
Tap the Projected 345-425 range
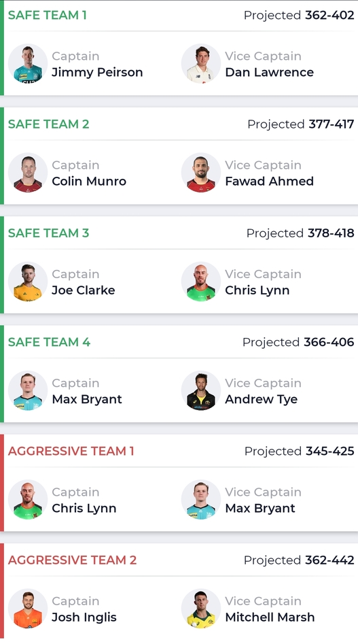(300, 451)
